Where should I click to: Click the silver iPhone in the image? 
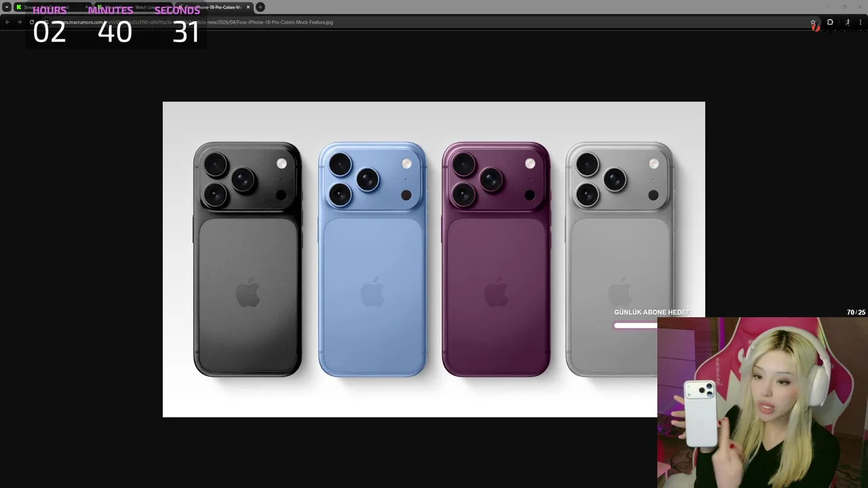click(620, 259)
